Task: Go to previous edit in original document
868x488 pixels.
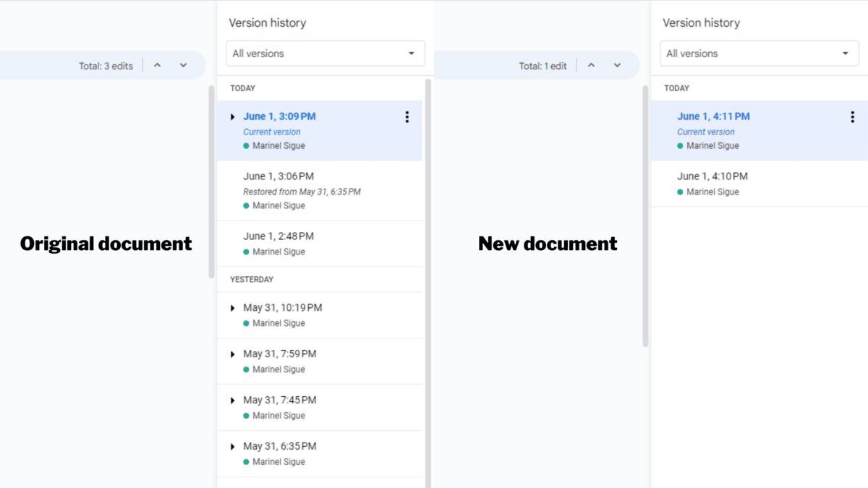Action: point(157,66)
